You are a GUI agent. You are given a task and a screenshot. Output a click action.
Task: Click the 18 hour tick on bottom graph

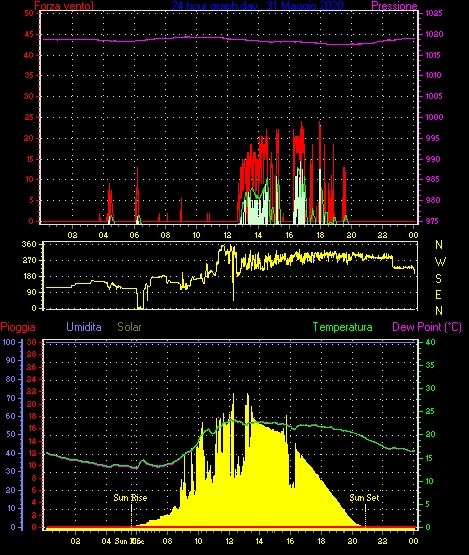click(x=321, y=541)
